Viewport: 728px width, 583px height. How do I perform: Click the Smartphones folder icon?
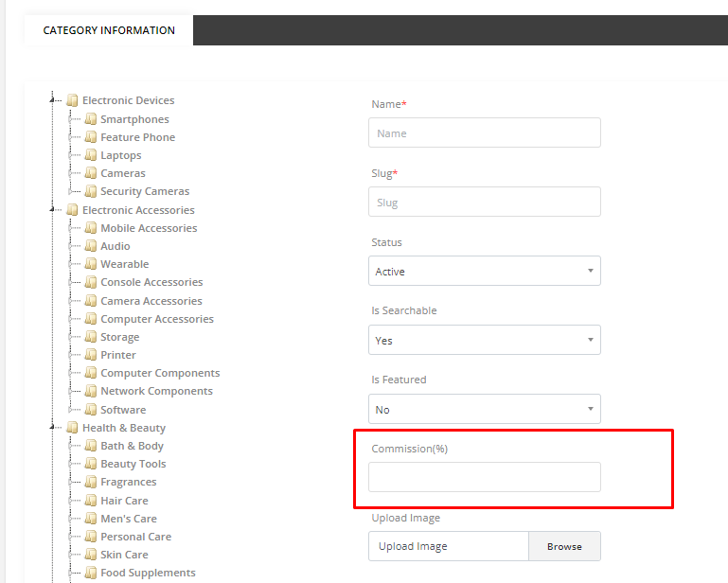pyautogui.click(x=91, y=119)
